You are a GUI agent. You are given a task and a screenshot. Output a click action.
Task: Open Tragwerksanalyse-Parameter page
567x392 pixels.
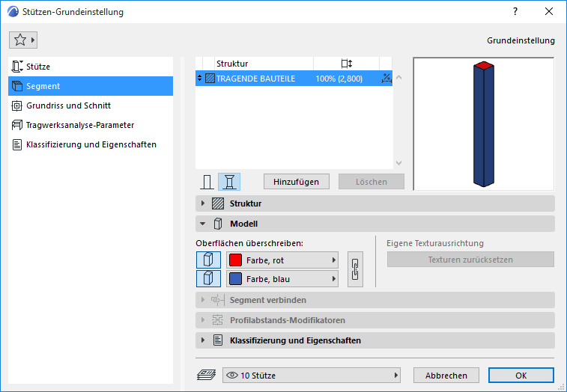91,125
